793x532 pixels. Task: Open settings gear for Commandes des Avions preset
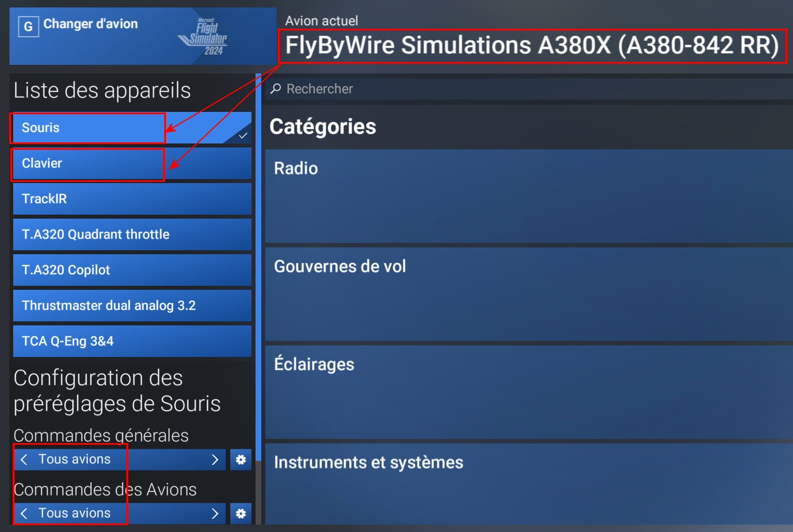point(241,514)
